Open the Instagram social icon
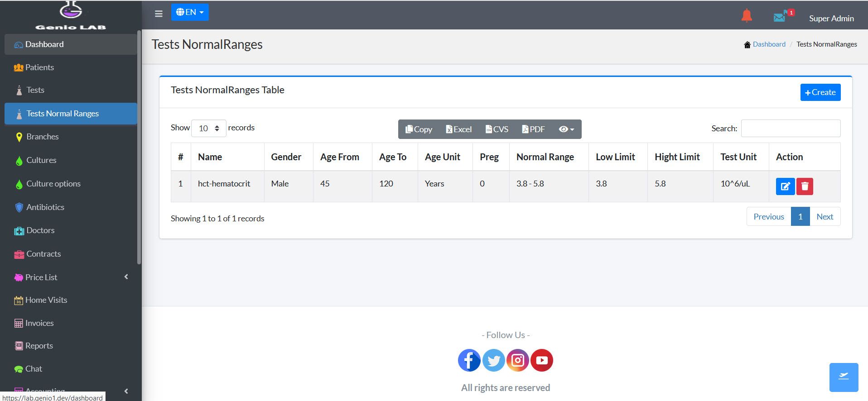868x401 pixels. (x=517, y=360)
